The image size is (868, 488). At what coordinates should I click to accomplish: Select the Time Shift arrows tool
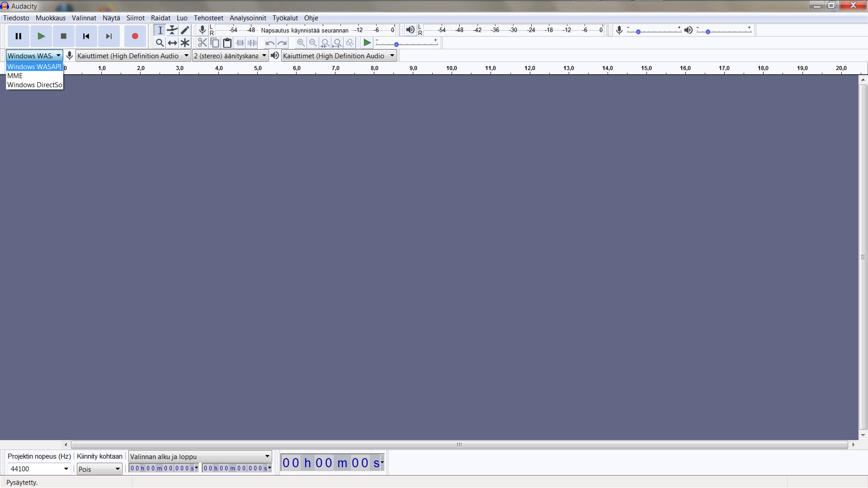coord(172,43)
